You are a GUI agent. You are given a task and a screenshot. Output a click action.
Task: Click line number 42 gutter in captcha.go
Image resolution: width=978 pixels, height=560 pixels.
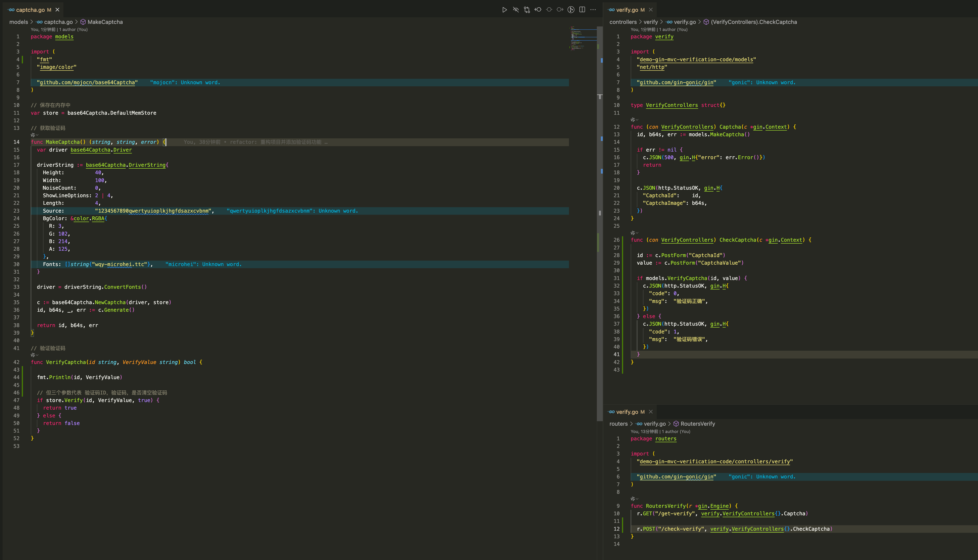[16, 362]
